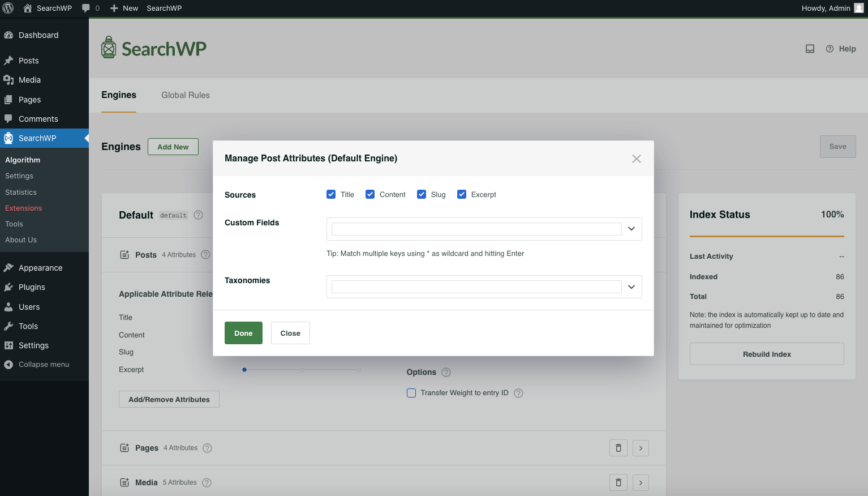Click Rebuild Index button
The width and height of the screenshot is (868, 496).
click(767, 354)
